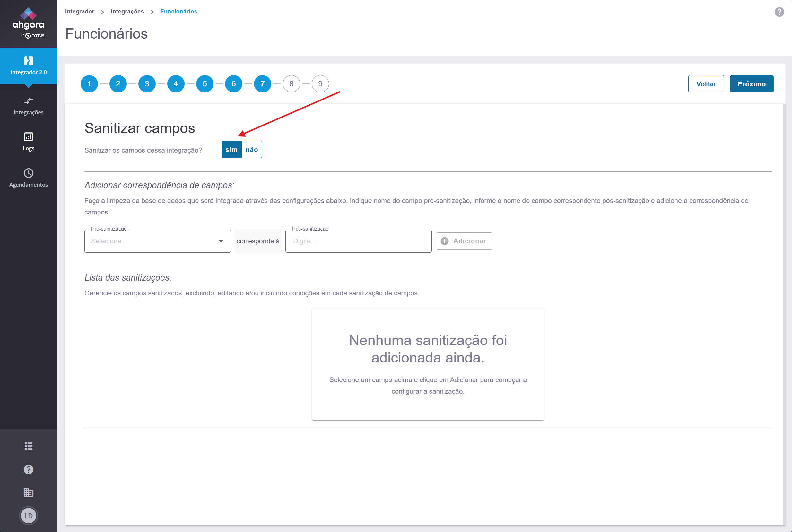Click the sidebar help question icon
792x532 pixels.
pyautogui.click(x=29, y=469)
